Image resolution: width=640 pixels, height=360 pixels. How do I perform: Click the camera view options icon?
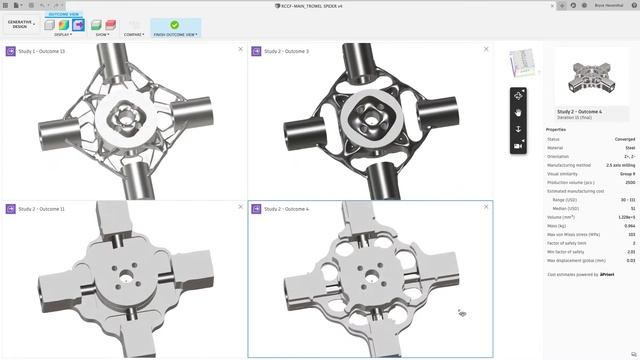tap(518, 146)
